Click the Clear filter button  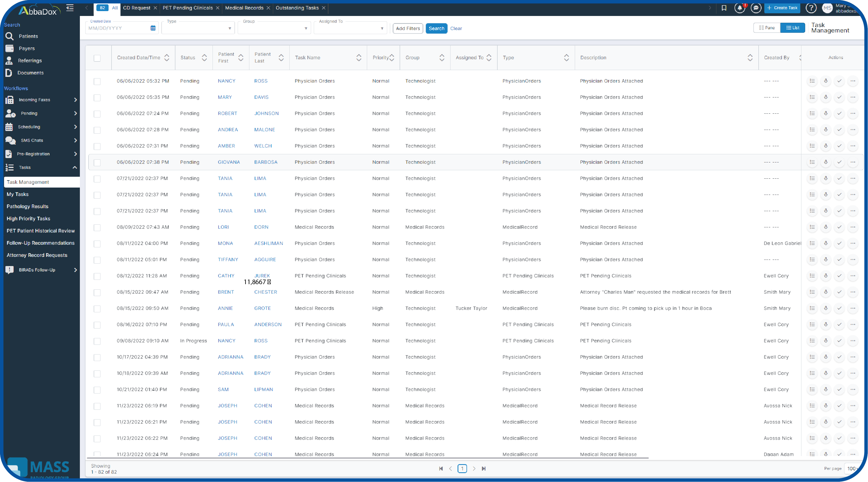point(456,28)
